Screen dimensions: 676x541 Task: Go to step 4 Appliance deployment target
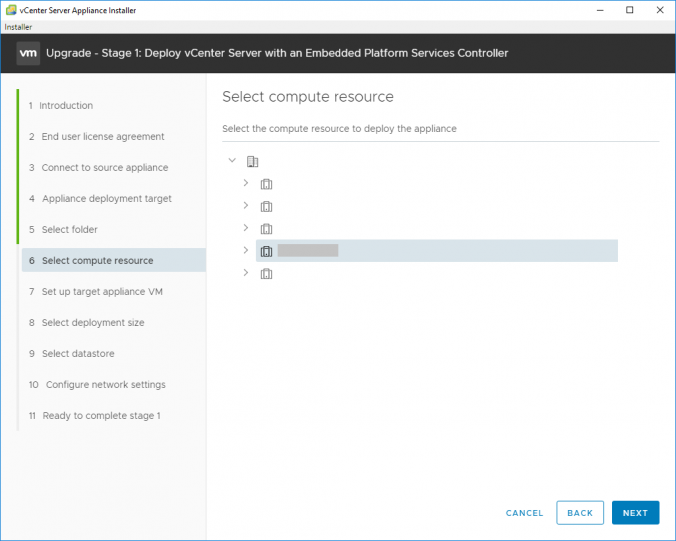[x=100, y=199]
